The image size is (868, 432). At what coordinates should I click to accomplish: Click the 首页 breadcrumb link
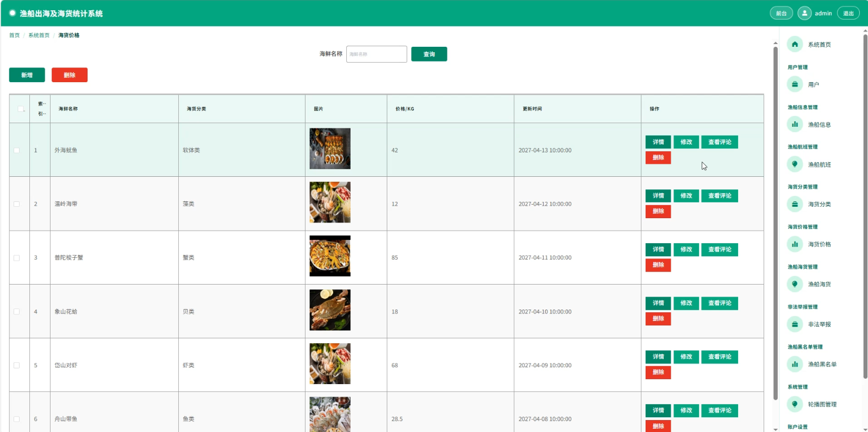tap(14, 35)
